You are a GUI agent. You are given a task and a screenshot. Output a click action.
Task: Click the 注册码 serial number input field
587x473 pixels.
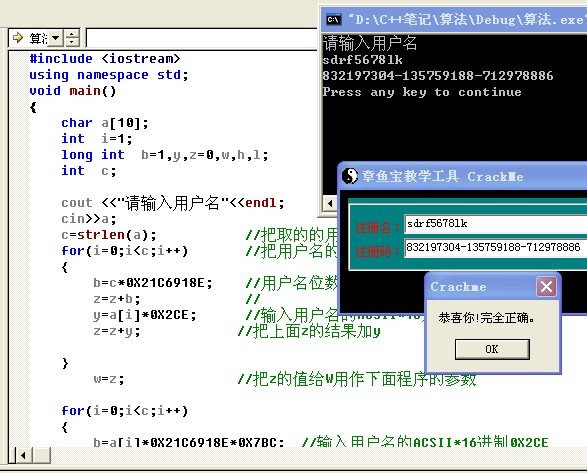click(495, 248)
